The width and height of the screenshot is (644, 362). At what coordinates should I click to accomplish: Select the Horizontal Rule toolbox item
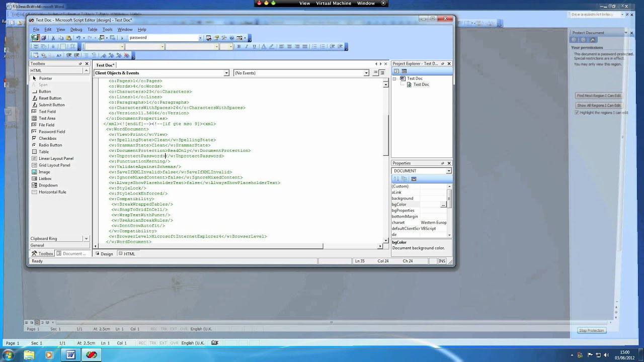click(x=52, y=192)
